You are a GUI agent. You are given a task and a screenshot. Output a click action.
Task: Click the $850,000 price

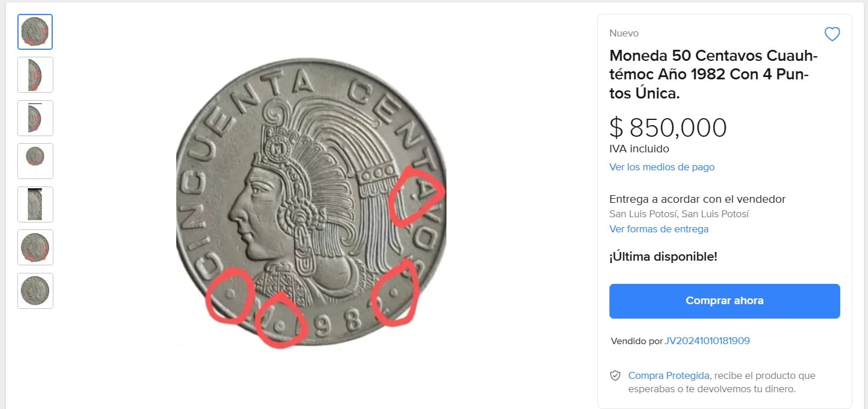click(669, 127)
